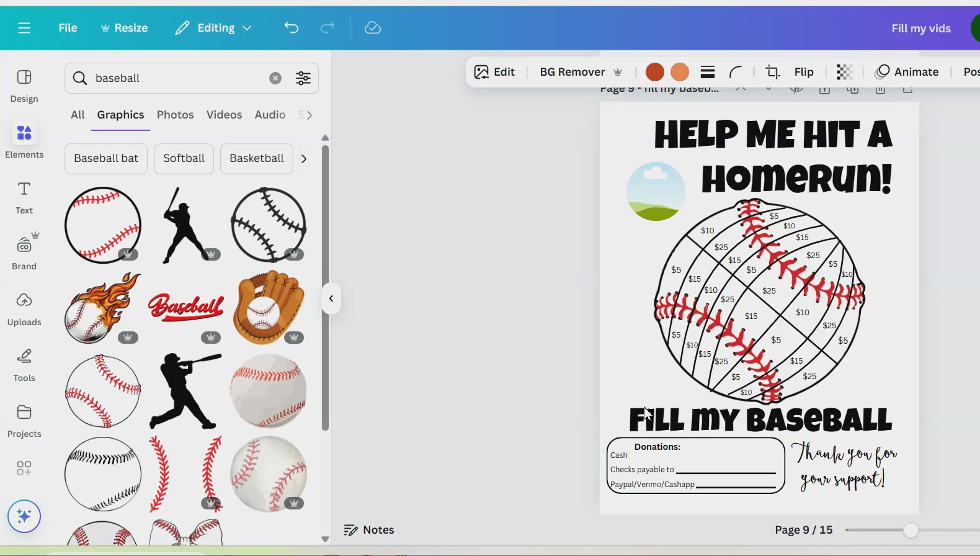Show more suggestion chips after Basketball

click(x=304, y=159)
